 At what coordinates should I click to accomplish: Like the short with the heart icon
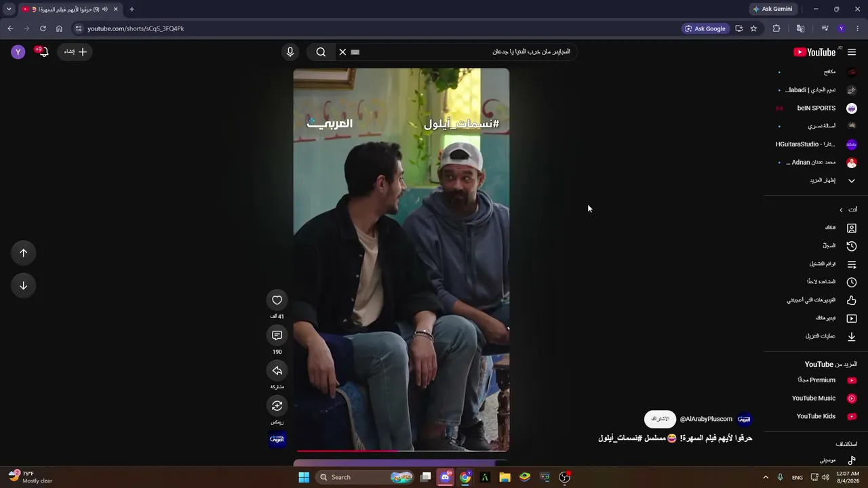(x=277, y=300)
